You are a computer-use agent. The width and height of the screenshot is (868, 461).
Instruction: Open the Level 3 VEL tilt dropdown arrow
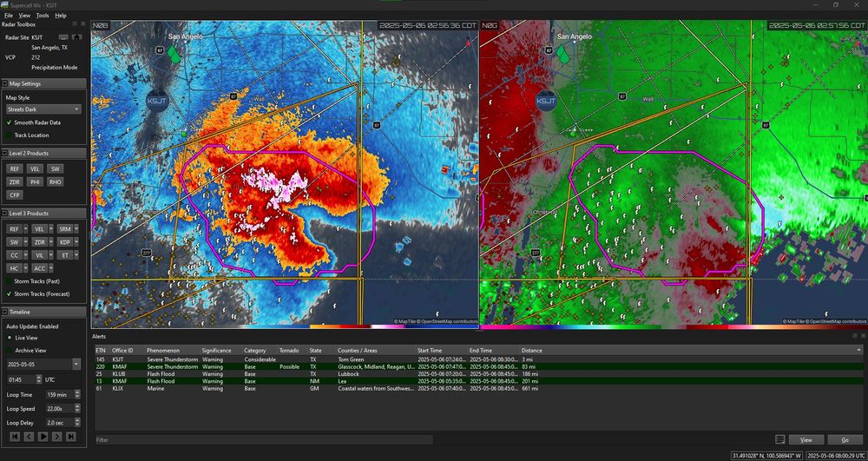[x=51, y=228]
